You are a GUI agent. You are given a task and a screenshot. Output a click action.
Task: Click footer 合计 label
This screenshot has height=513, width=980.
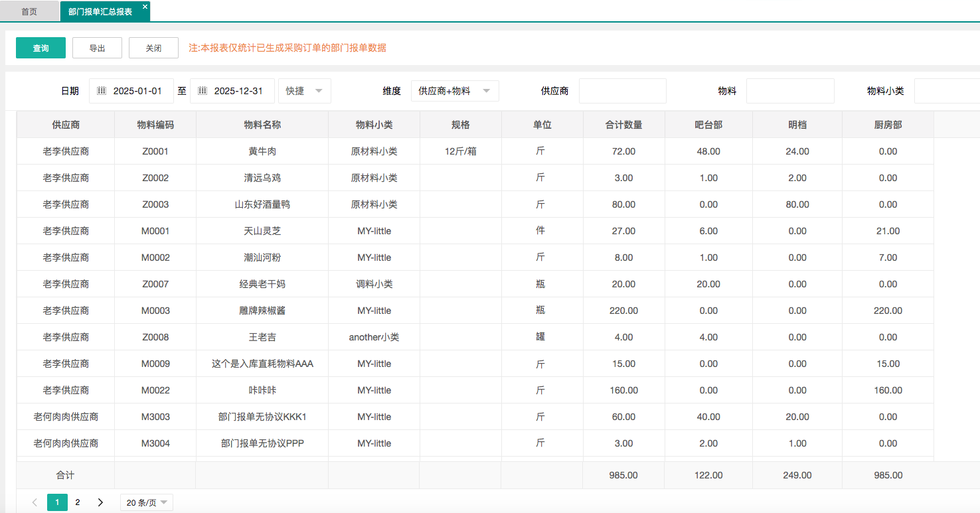click(x=66, y=475)
